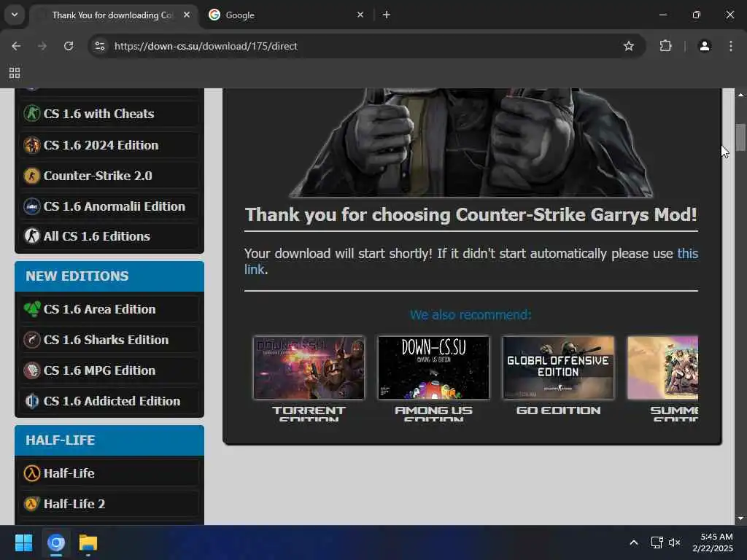The image size is (747, 560).
Task: Click the CS 1.6 Sharks Edition icon
Action: click(32, 340)
